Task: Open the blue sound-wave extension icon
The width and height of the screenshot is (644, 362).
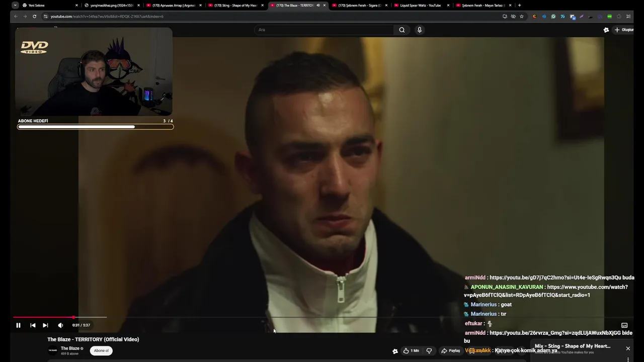Action: (x=544, y=16)
